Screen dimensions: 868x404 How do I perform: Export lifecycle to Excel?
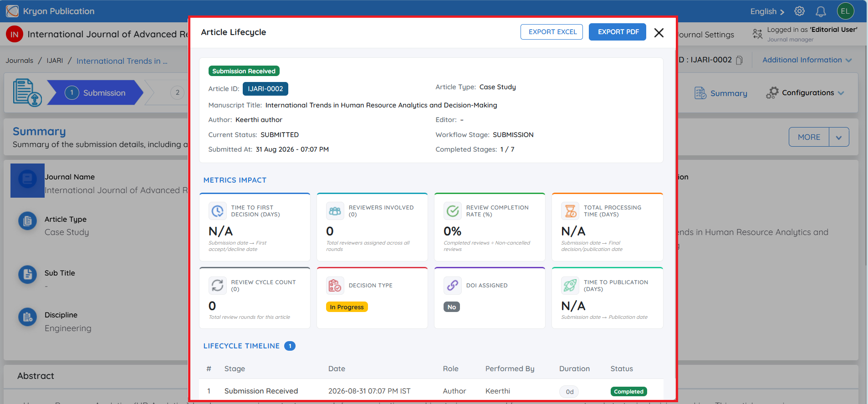coord(551,32)
